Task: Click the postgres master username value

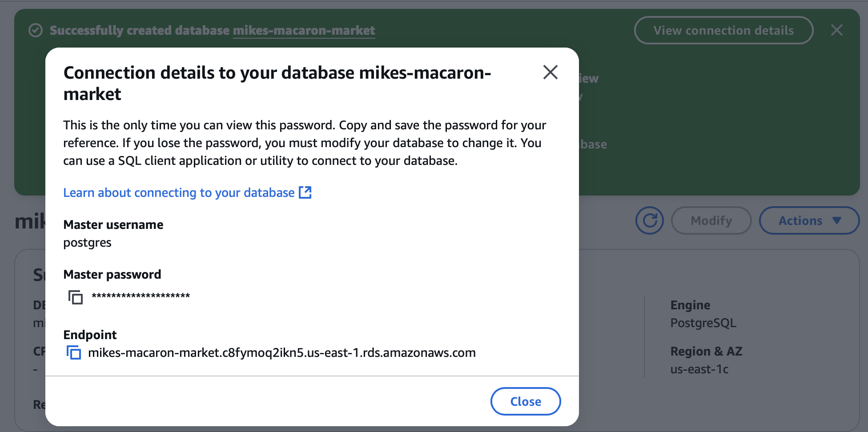Action: [x=87, y=243]
